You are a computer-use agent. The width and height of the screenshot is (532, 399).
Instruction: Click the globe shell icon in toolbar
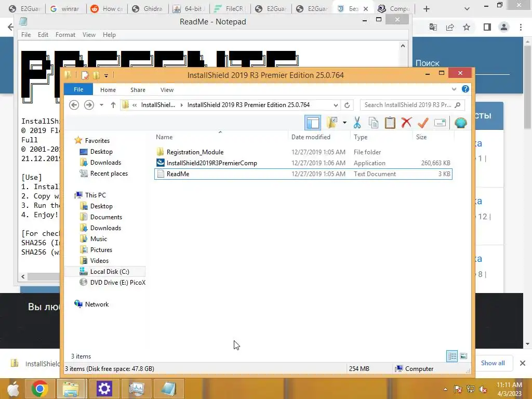460,123
